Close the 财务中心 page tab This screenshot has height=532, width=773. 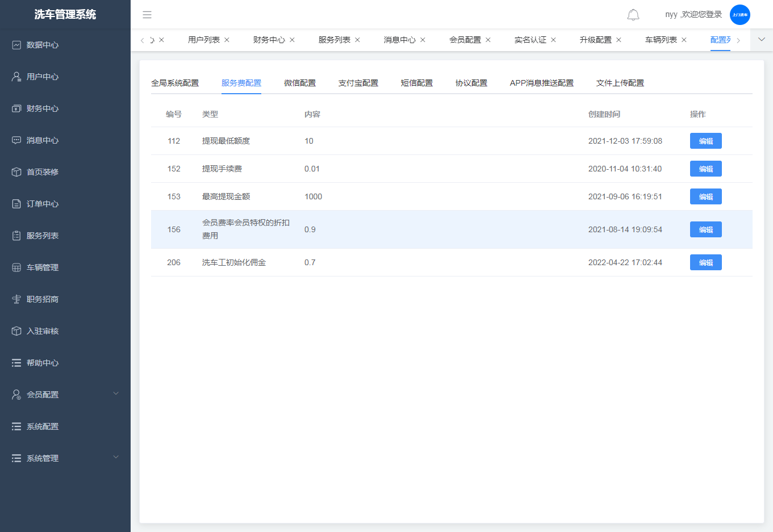pos(292,40)
